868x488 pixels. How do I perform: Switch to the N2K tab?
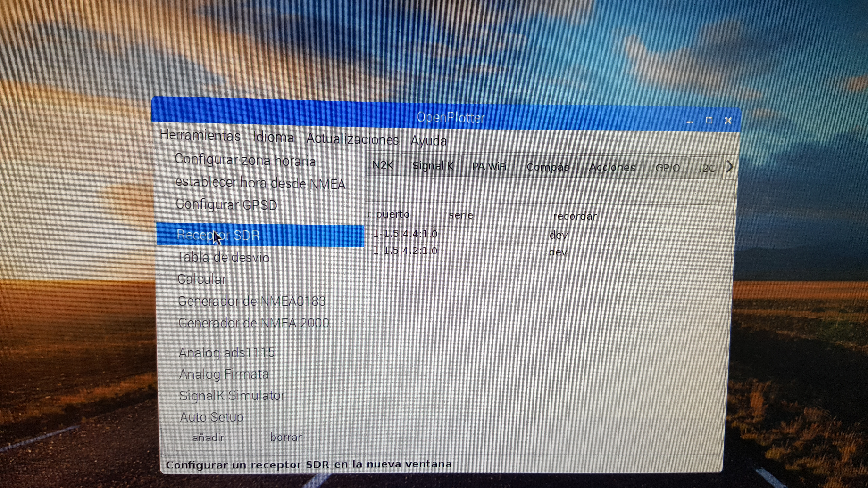pos(383,165)
